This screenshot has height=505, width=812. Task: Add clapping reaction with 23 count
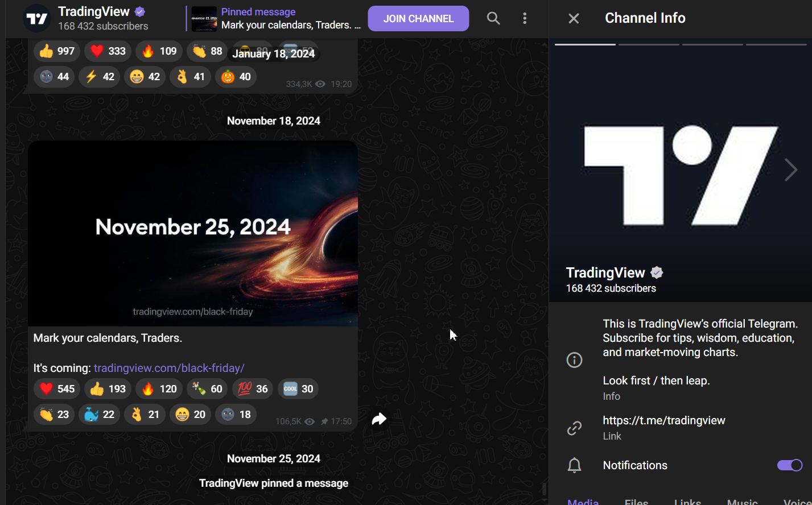click(54, 415)
